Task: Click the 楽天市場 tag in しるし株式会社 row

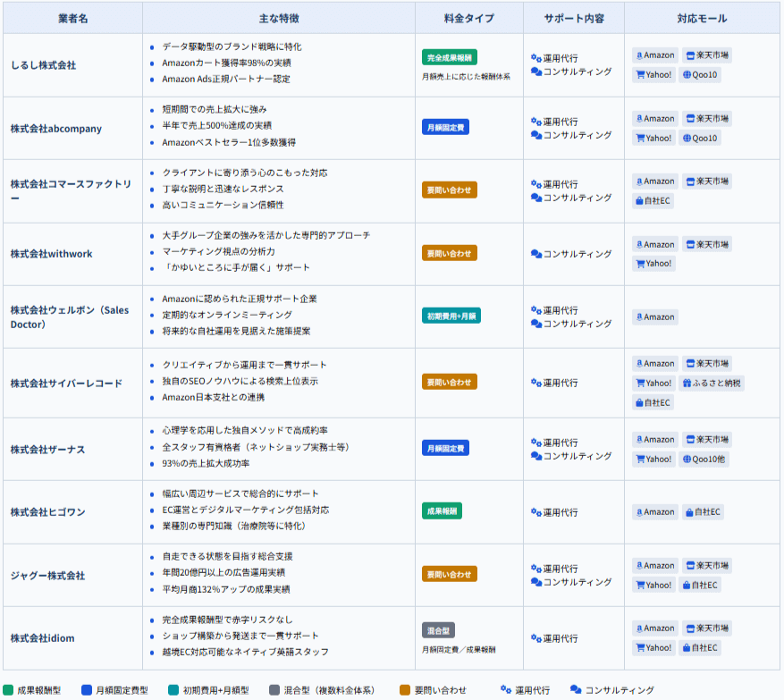Action: (x=707, y=55)
